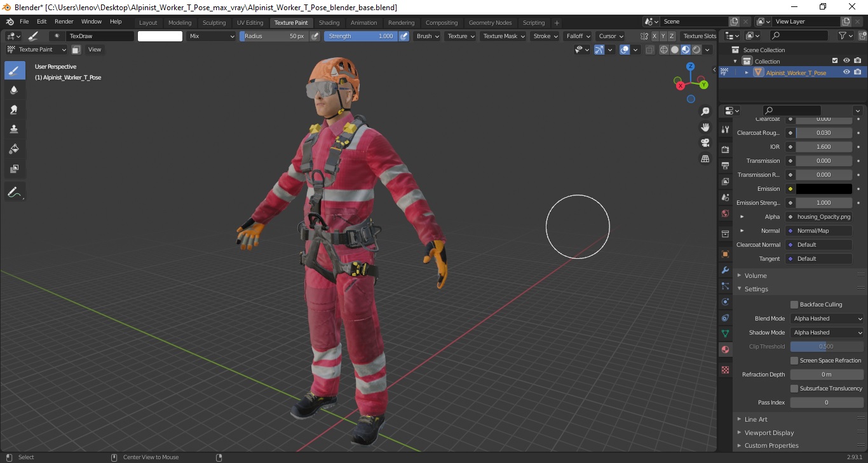
Task: Open Object properties tab icon
Action: (x=725, y=254)
